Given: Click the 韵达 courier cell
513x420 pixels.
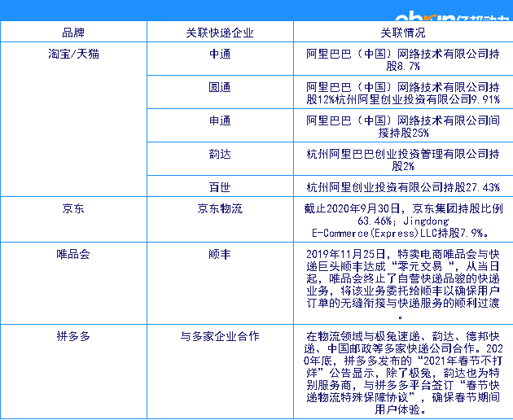Looking at the screenshot, I should pyautogui.click(x=220, y=153).
